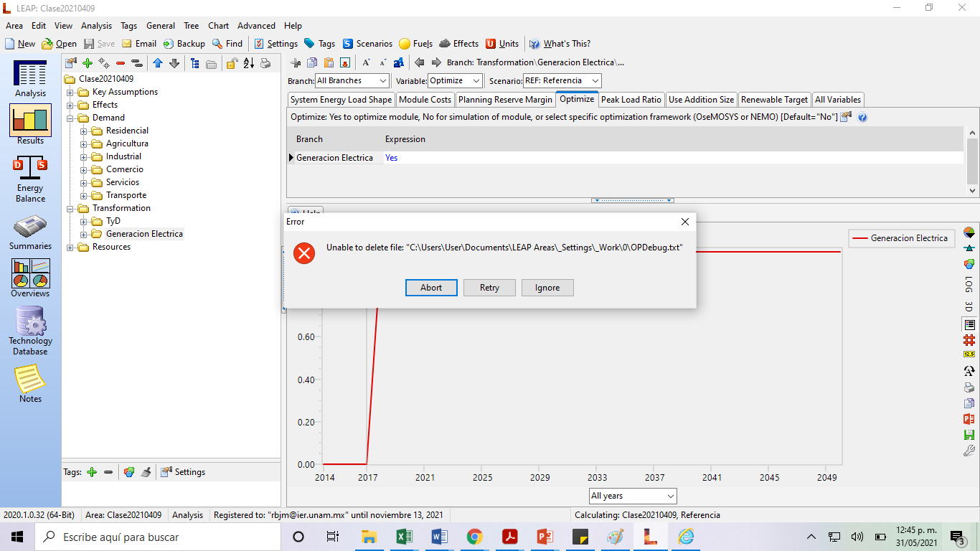Click the binoculars find icon
Image resolution: width=980 pixels, height=551 pixels.
click(398, 62)
